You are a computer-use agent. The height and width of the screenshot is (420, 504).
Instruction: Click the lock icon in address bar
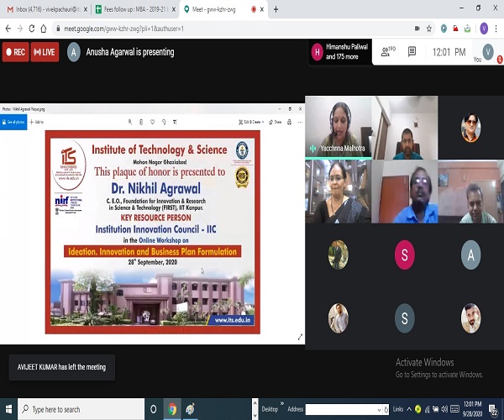[x=58, y=29]
